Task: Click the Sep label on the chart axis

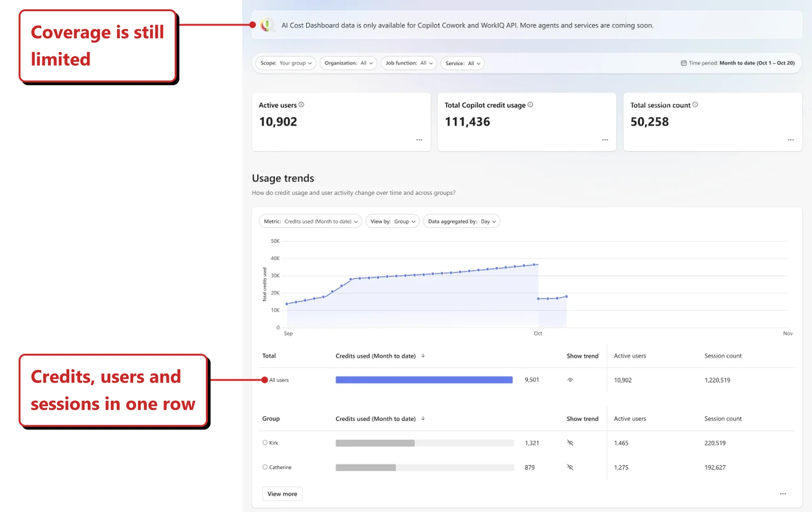Action: click(x=288, y=333)
